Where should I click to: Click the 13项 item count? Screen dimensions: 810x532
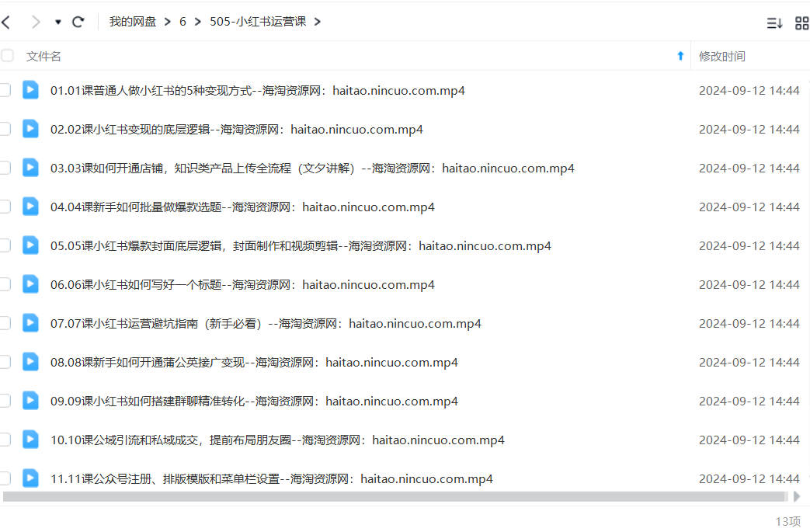[788, 521]
